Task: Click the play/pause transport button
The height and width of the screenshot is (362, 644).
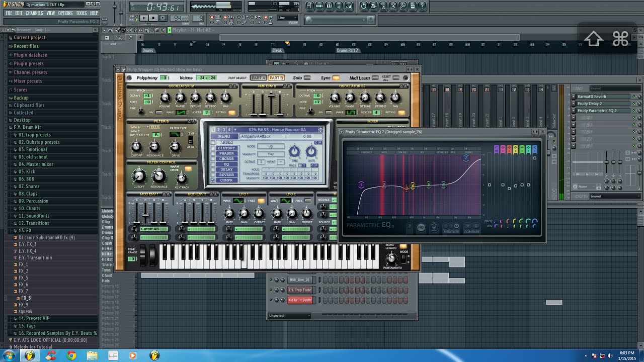Action: pos(144,18)
